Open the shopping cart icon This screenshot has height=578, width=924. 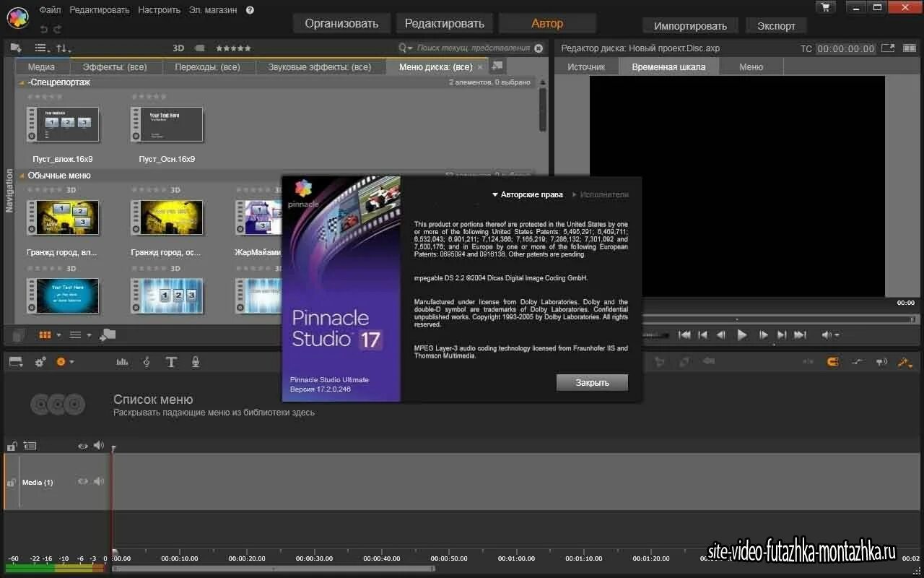pyautogui.click(x=825, y=7)
